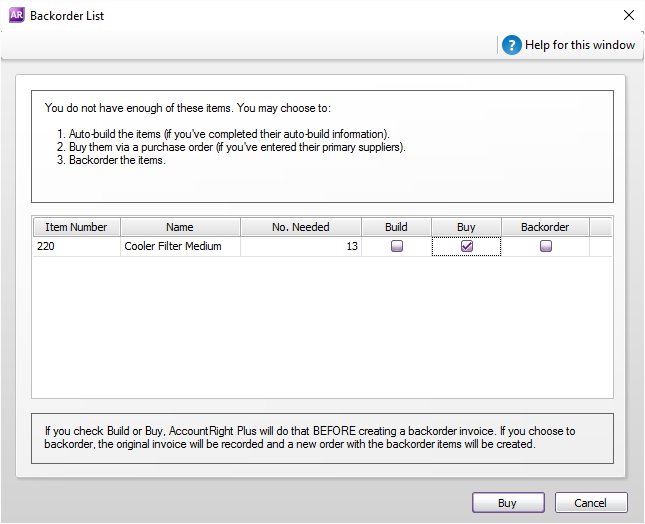
Task: Uncheck the Buy checkbox for Cooler Filter
Action: [466, 246]
